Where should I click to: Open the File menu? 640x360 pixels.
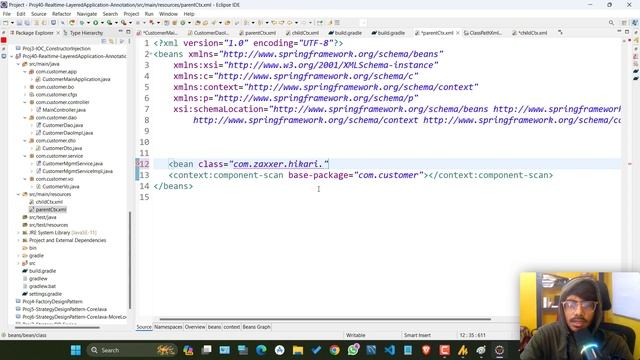(x=7, y=14)
